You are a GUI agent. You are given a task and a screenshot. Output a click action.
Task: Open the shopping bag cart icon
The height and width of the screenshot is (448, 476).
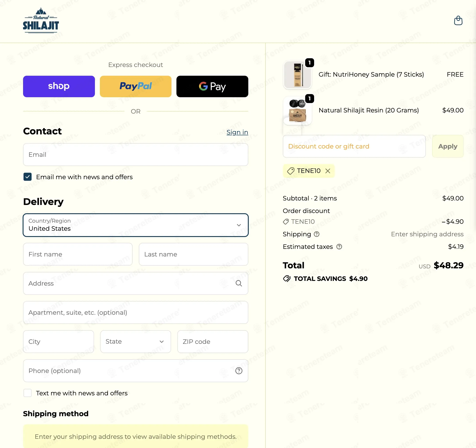click(x=458, y=21)
